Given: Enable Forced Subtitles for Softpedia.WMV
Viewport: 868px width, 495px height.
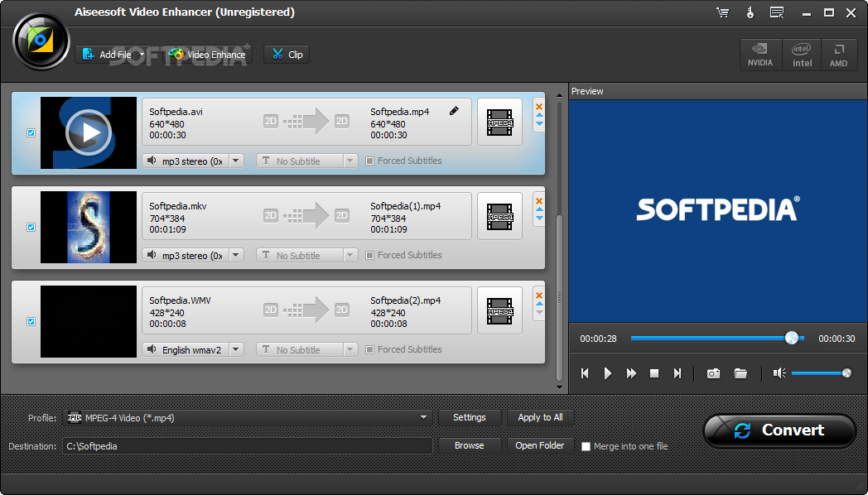Looking at the screenshot, I should [369, 349].
